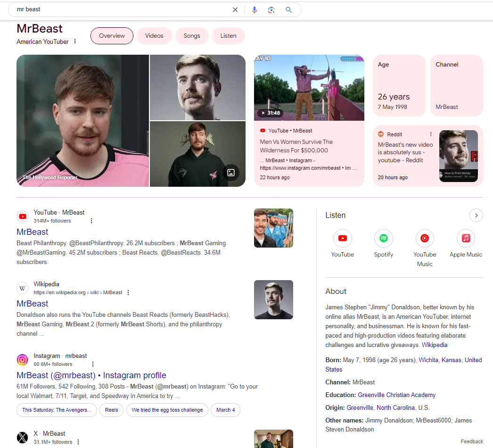Expand the Listen section with the arrow

(x=476, y=216)
